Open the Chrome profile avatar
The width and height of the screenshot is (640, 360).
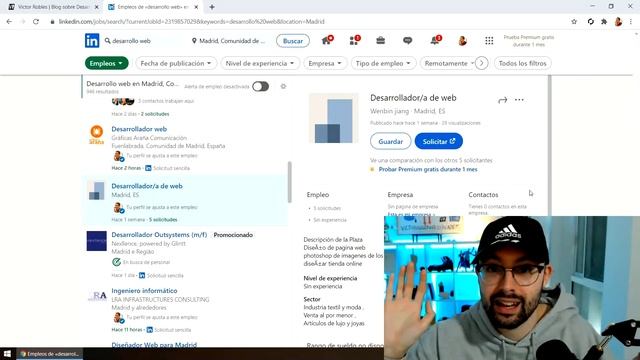(618, 22)
